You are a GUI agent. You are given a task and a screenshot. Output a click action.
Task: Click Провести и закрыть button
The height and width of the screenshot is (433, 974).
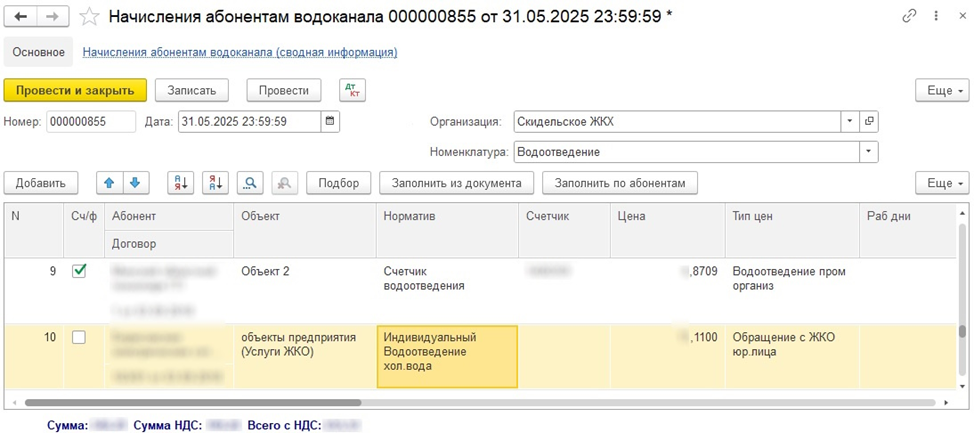pos(75,90)
